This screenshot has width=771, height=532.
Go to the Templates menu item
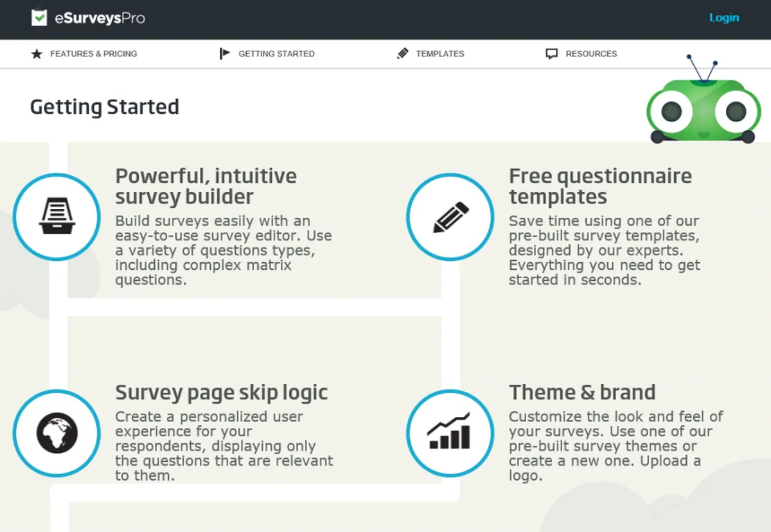coord(440,54)
